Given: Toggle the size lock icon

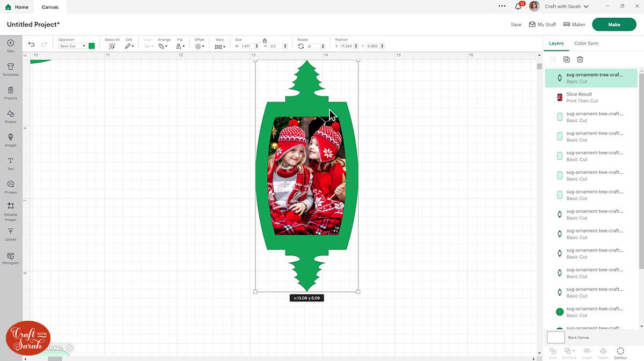Looking at the screenshot, I should tap(265, 41).
